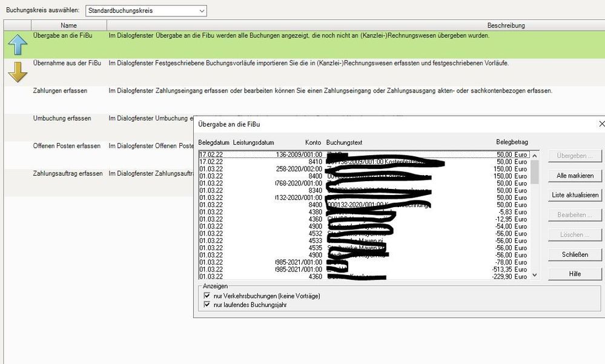Click the 'Buchungstext' column label
The height and width of the screenshot is (364, 605).
pyautogui.click(x=344, y=142)
